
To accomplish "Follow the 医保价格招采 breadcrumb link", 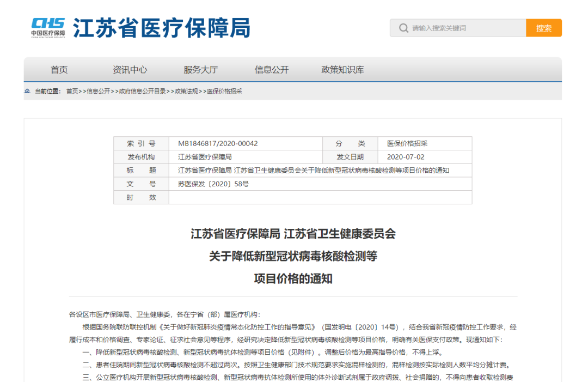I will tap(224, 91).
